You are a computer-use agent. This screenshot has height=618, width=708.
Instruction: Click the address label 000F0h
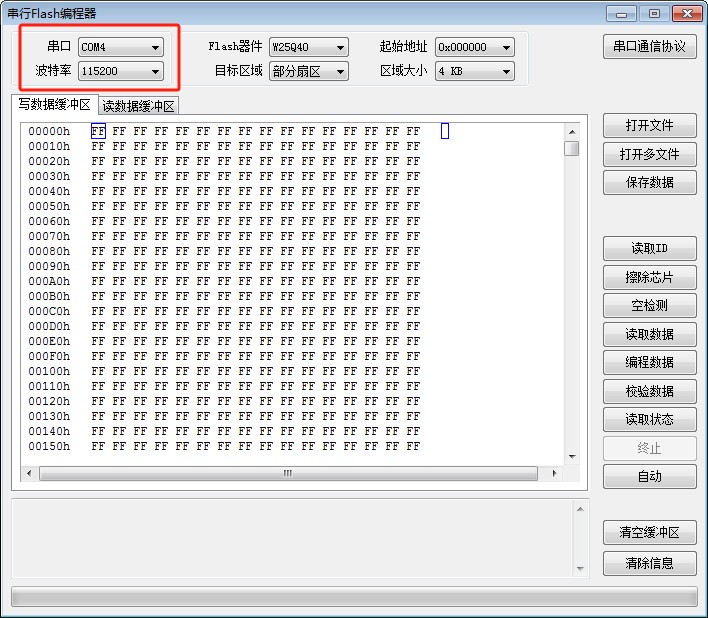pyautogui.click(x=49, y=356)
